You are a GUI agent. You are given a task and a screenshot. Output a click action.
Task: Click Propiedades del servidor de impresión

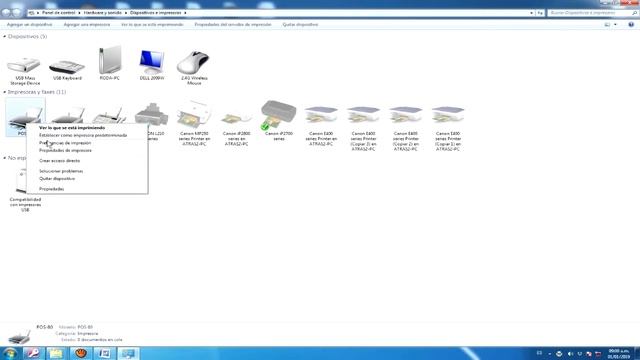point(233,24)
